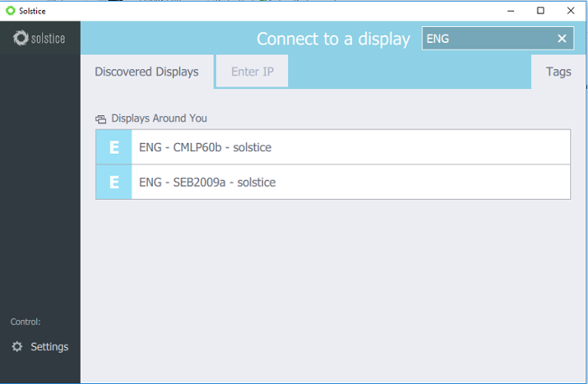Focus the ENG search field
Screen dimensions: 588x384
[x=487, y=39]
